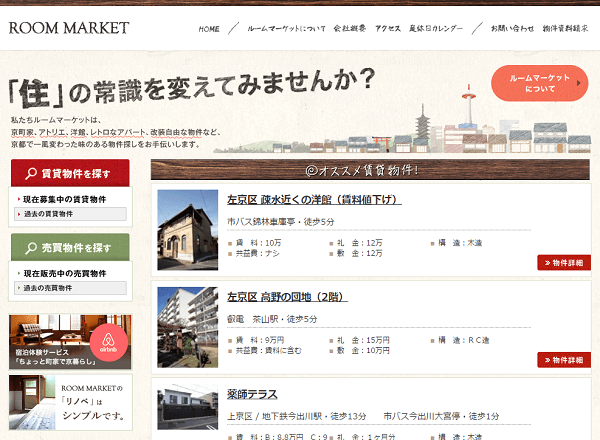Click the airbnb logo circle on the banner
This screenshot has width=600, height=440.
(x=109, y=342)
